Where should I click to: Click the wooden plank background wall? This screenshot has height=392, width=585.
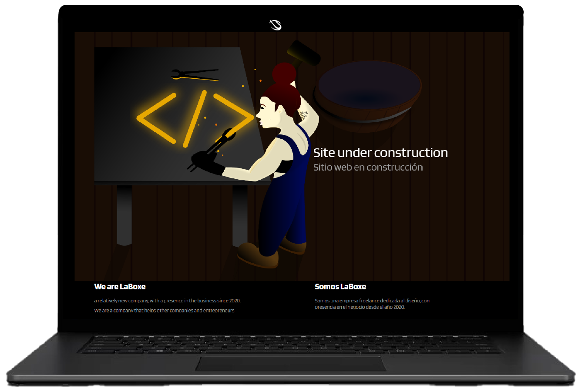pyautogui.click(x=457, y=218)
